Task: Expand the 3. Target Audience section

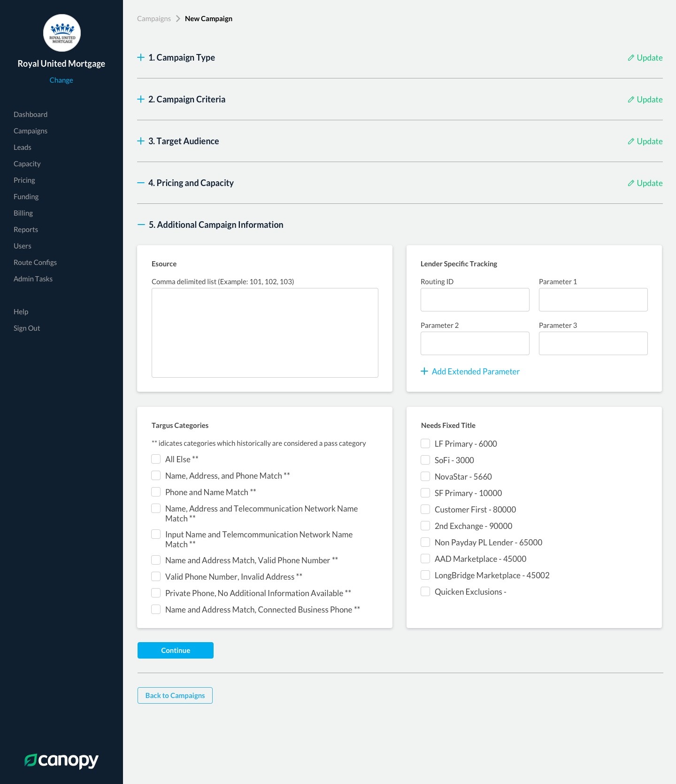Action: (x=141, y=141)
